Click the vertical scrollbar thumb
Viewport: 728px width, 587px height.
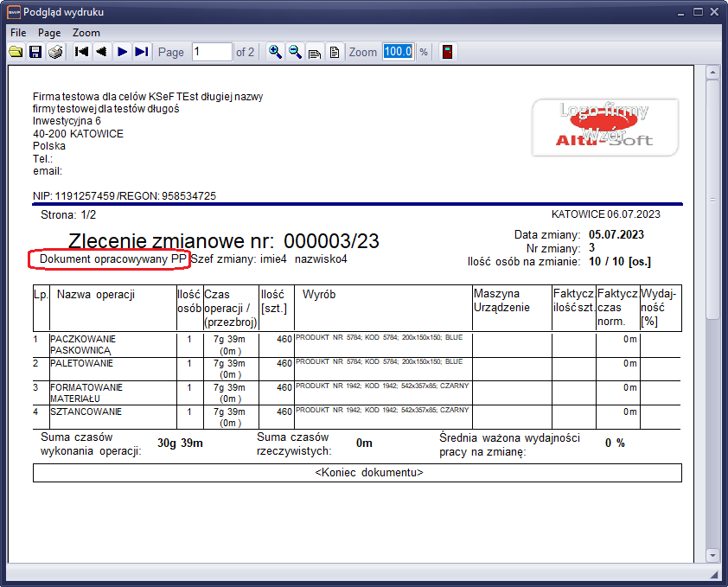[x=712, y=201]
